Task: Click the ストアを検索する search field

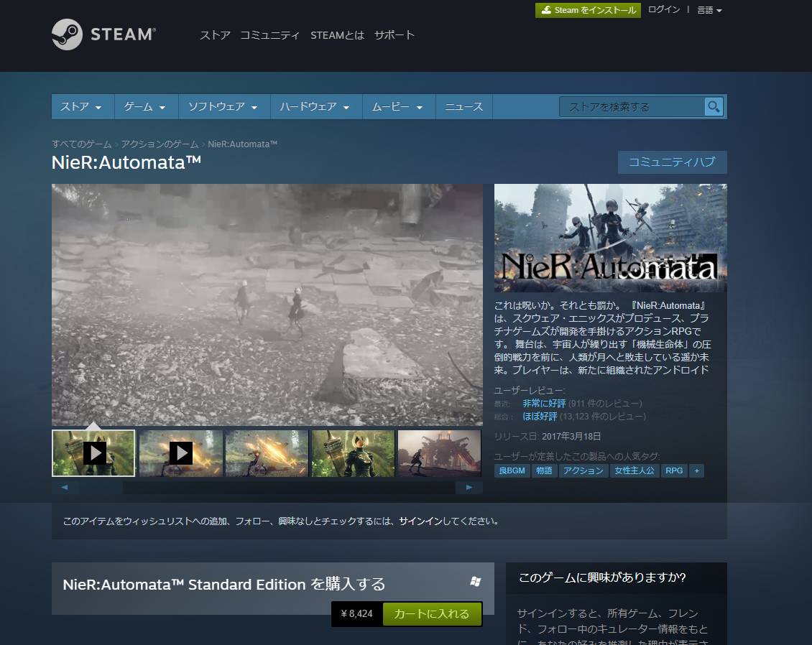Action: click(632, 106)
